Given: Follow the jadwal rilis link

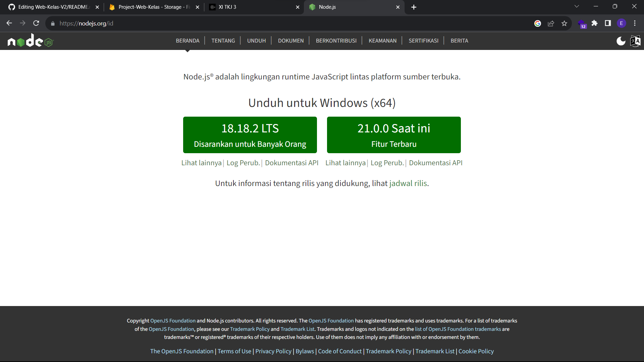Looking at the screenshot, I should (x=408, y=183).
